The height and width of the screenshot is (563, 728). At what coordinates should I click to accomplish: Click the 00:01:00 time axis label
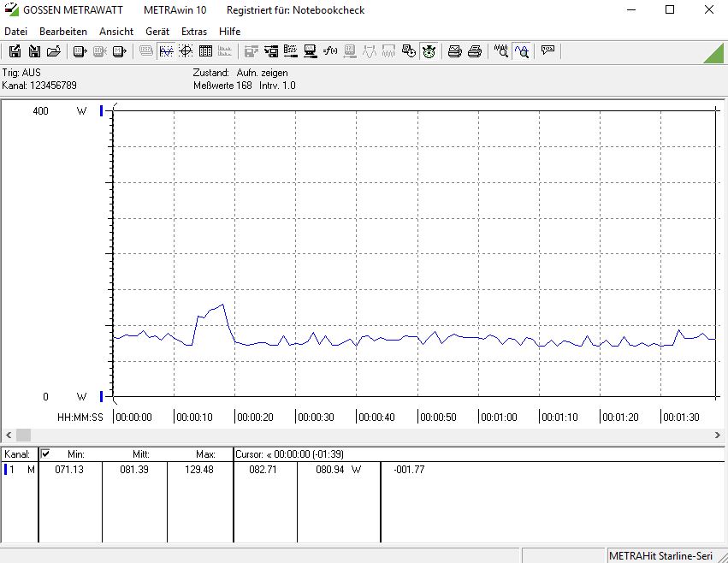click(x=499, y=418)
